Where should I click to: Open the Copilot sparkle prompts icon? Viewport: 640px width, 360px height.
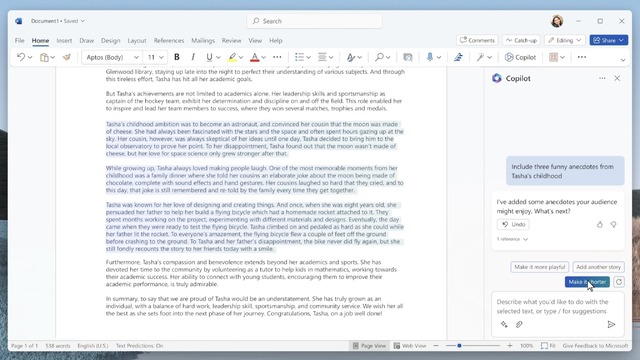pyautogui.click(x=504, y=324)
